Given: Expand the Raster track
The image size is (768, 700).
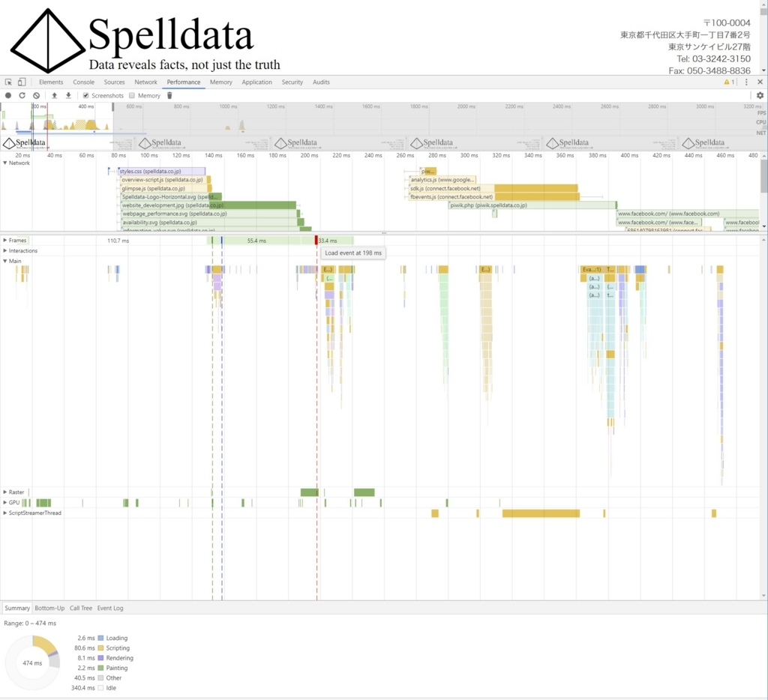Looking at the screenshot, I should [x=5, y=492].
